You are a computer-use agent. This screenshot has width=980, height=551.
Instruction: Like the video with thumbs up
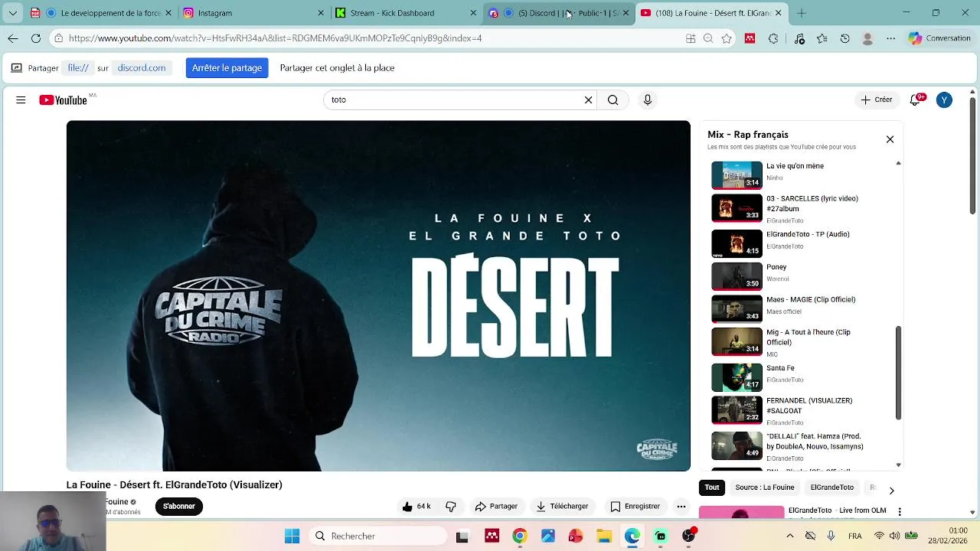416,507
